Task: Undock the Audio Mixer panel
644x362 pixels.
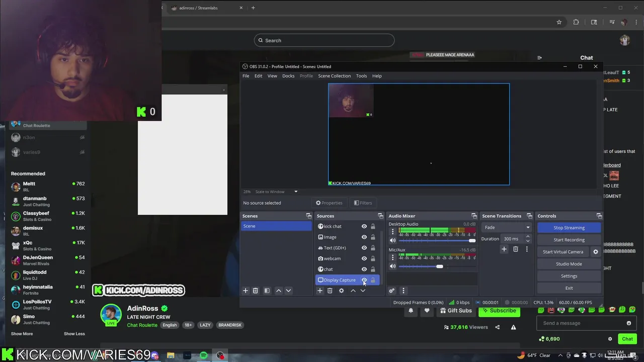Action: point(474,216)
